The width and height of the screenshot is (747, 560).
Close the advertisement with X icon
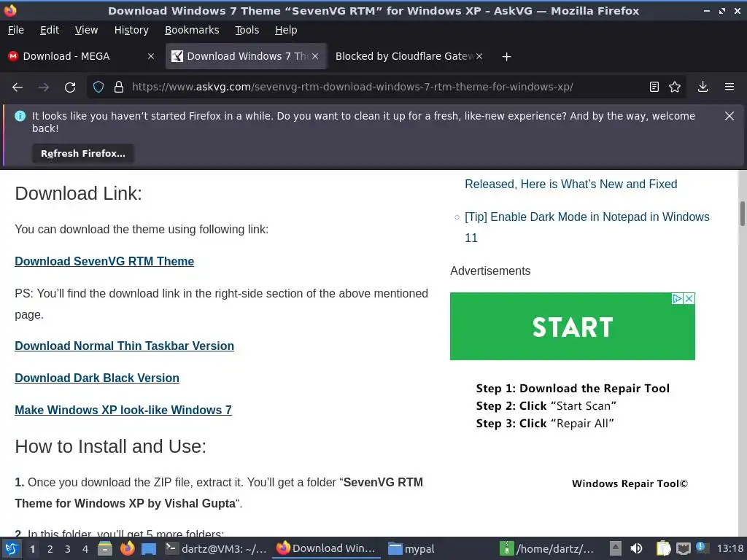pos(689,298)
